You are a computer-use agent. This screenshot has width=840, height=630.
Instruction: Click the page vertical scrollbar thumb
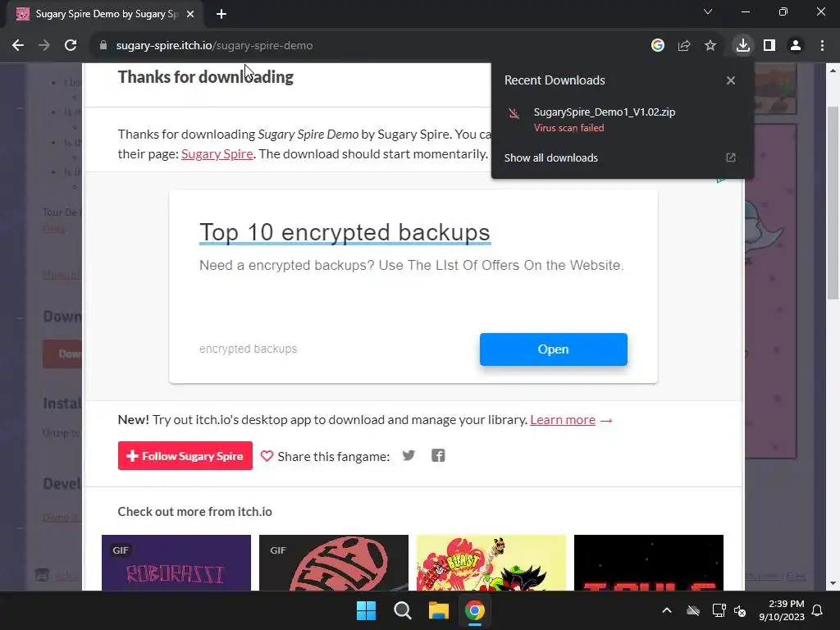click(833, 203)
